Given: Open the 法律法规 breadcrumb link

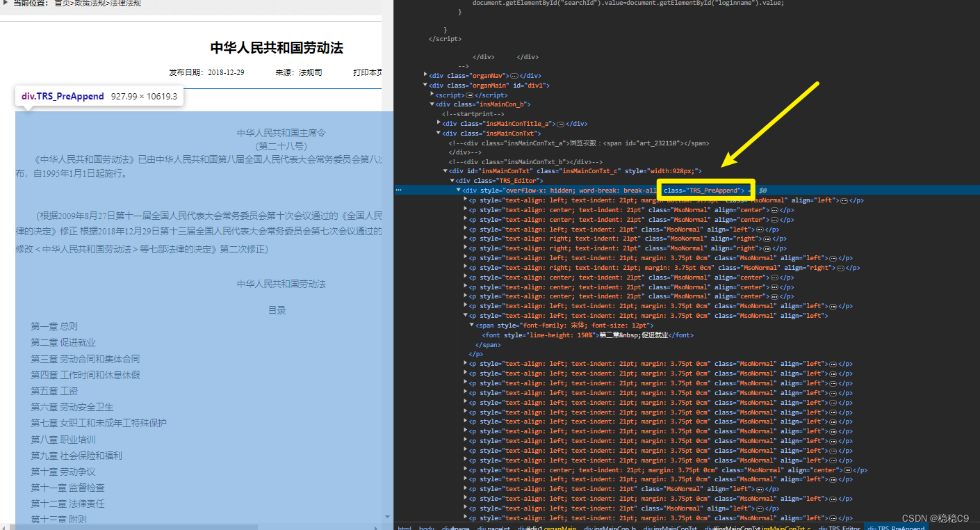Looking at the screenshot, I should tap(125, 3).
